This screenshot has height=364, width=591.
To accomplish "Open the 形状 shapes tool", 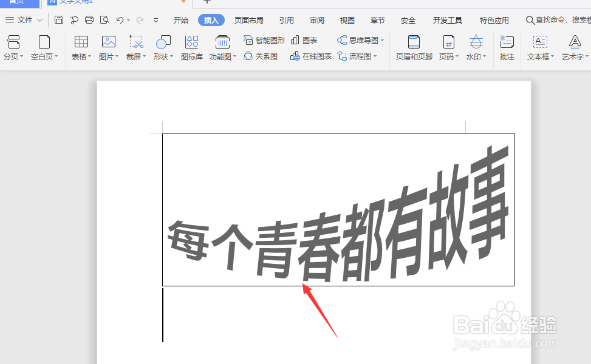I will click(163, 47).
